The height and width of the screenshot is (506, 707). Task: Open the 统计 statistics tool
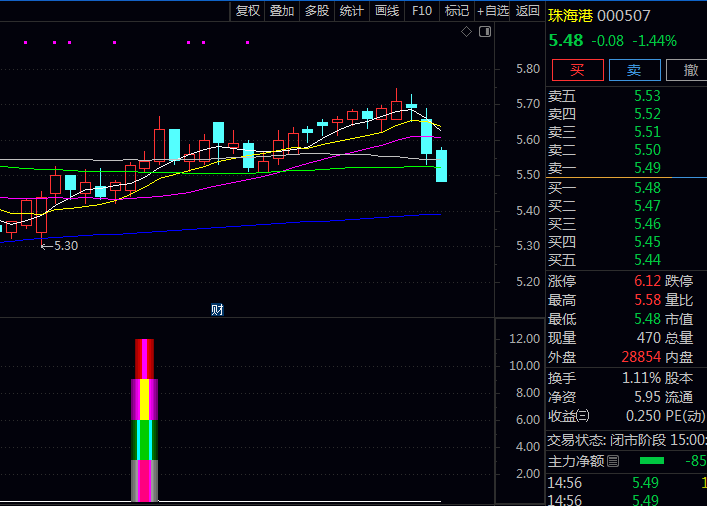[x=352, y=11]
